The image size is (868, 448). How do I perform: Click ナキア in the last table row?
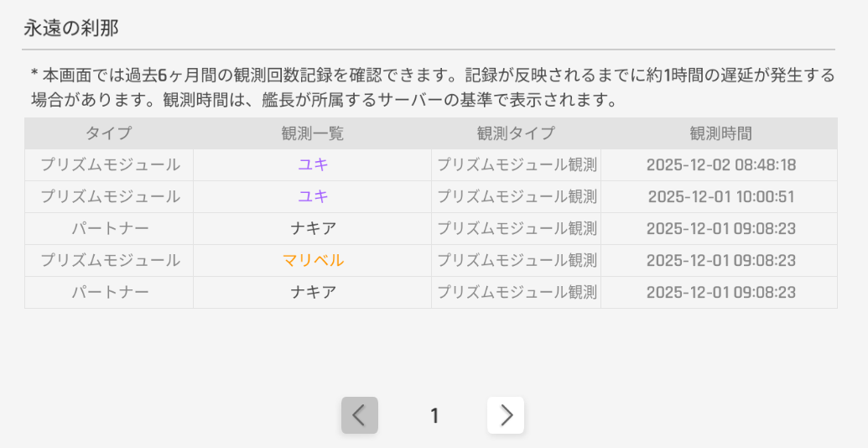click(x=313, y=293)
